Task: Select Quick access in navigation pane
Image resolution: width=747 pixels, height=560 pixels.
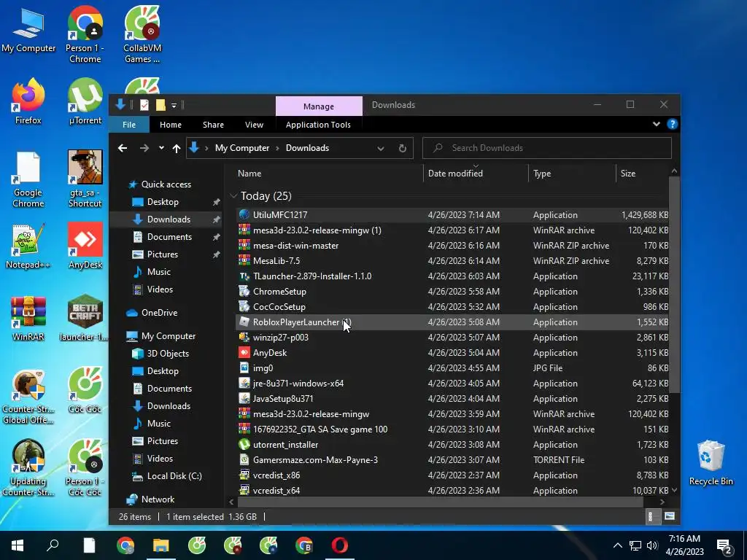Action: [166, 184]
